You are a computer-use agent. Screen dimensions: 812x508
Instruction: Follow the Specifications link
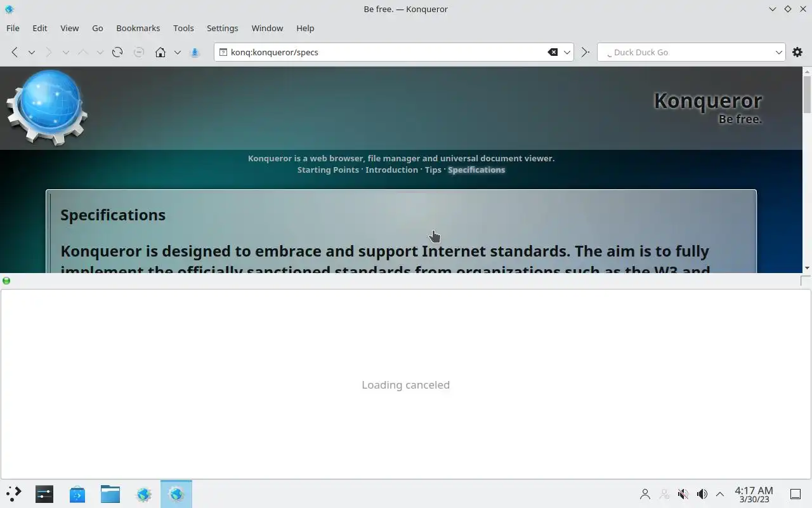pos(476,170)
